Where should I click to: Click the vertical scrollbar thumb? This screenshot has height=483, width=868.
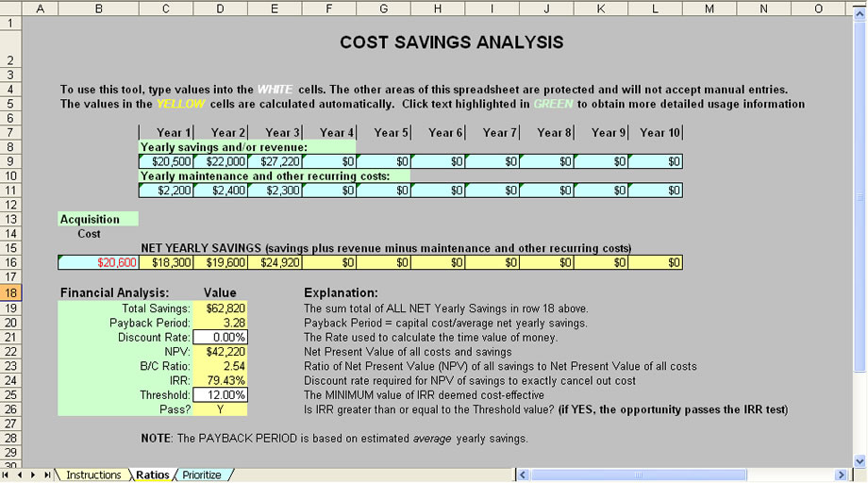(860, 198)
